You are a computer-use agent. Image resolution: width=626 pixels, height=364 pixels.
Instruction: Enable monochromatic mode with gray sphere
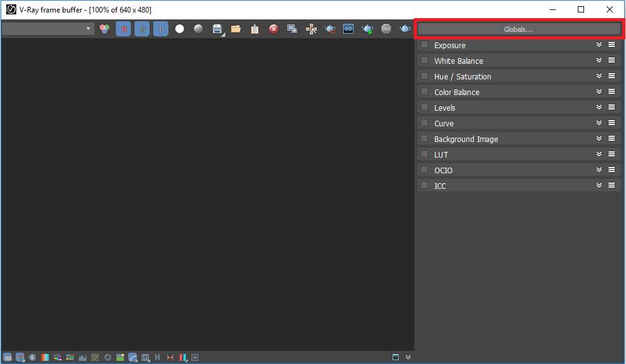[x=198, y=29]
